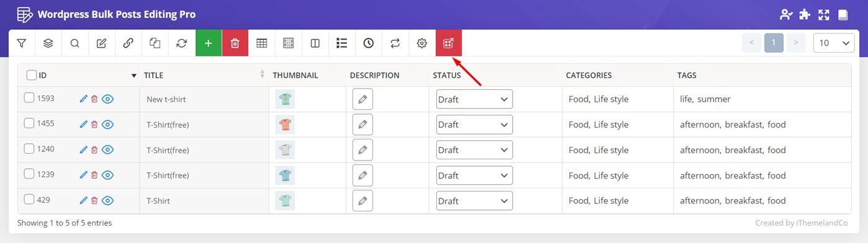
Task: Click thumbnail of post 1455
Action: click(x=285, y=125)
